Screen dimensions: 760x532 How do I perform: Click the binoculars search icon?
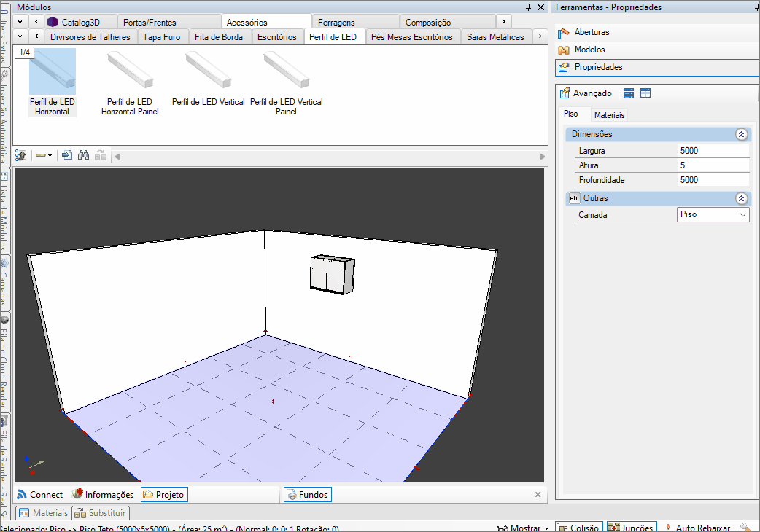83,155
